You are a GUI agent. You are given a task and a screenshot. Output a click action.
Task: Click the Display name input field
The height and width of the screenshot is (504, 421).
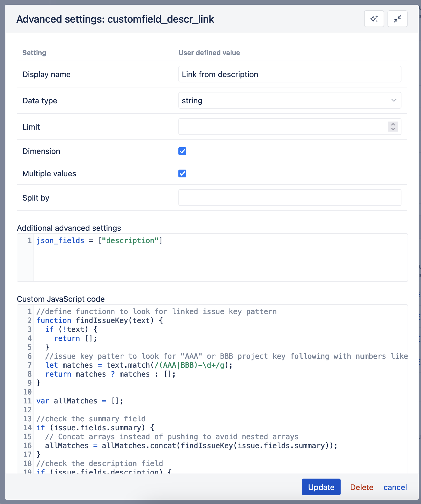click(290, 74)
